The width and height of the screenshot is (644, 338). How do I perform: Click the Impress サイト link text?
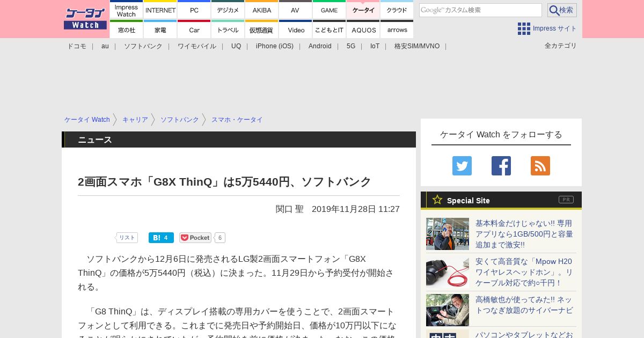click(x=555, y=28)
